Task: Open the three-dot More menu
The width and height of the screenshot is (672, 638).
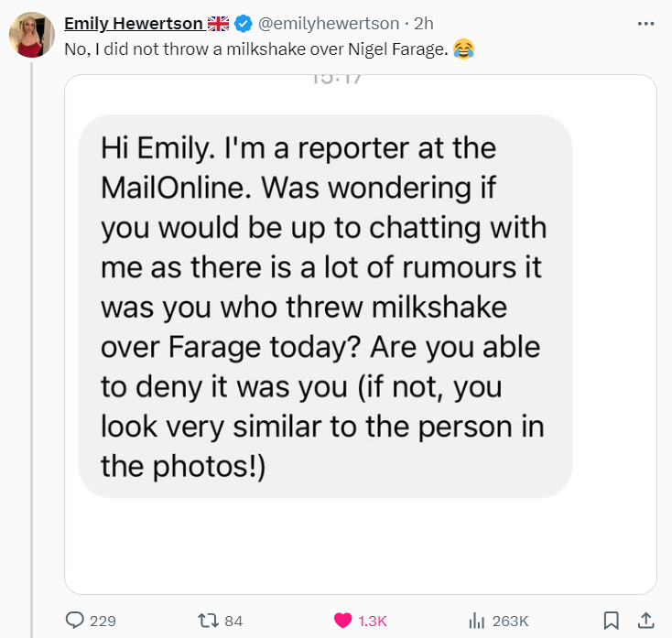Action: [646, 24]
